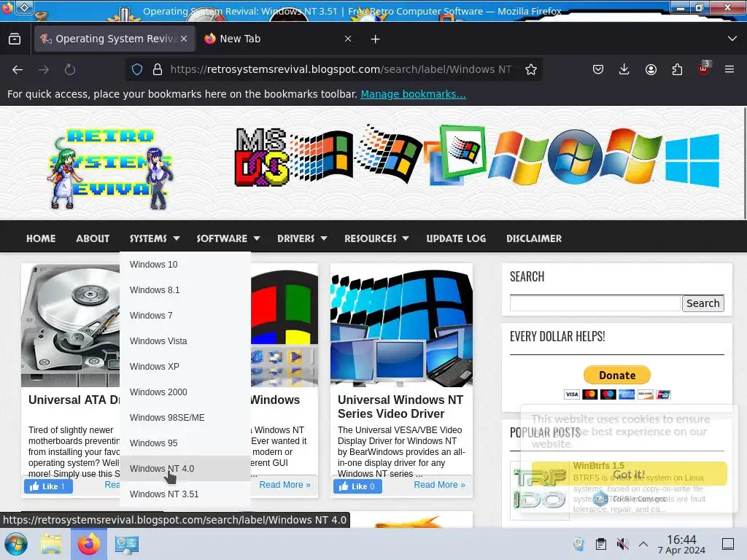Click the Show Desktop icon at the taskbar end

coord(728,544)
